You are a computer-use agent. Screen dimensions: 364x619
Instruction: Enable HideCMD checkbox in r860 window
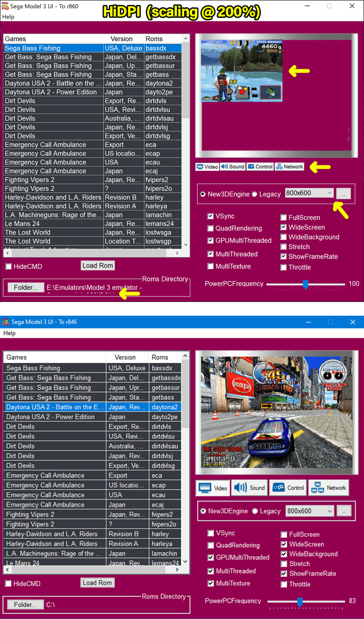click(9, 266)
